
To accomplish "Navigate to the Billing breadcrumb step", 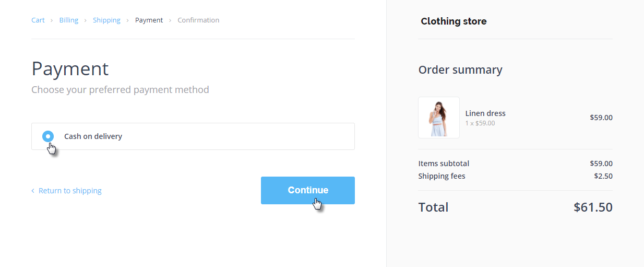I will (x=69, y=20).
